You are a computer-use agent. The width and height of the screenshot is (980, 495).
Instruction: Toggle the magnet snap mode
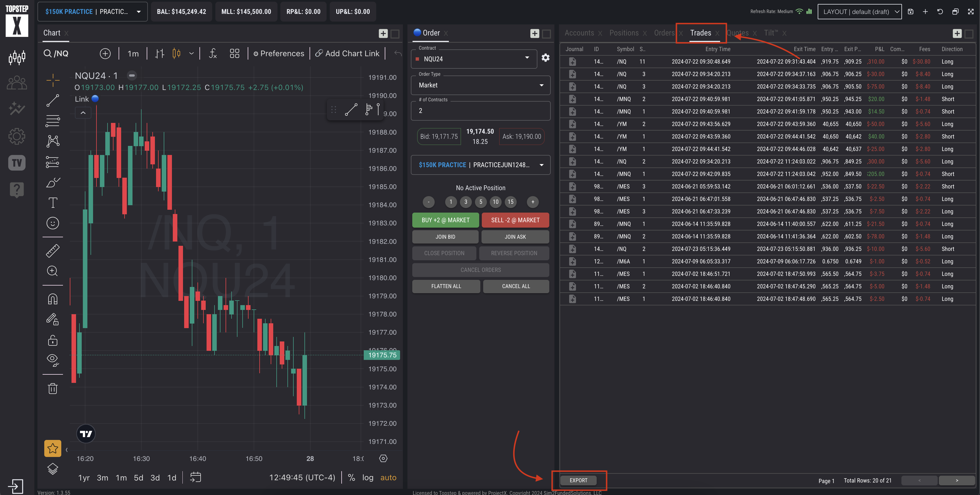(52, 299)
